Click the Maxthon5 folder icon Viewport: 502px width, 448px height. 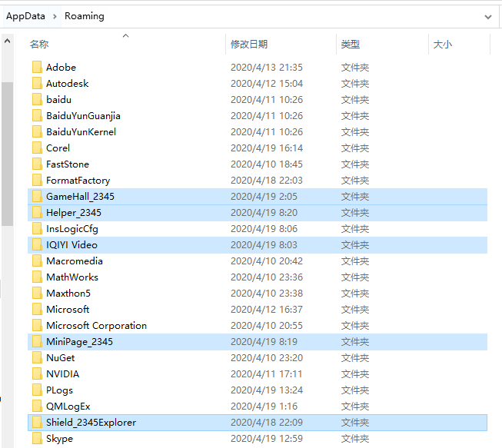37,294
